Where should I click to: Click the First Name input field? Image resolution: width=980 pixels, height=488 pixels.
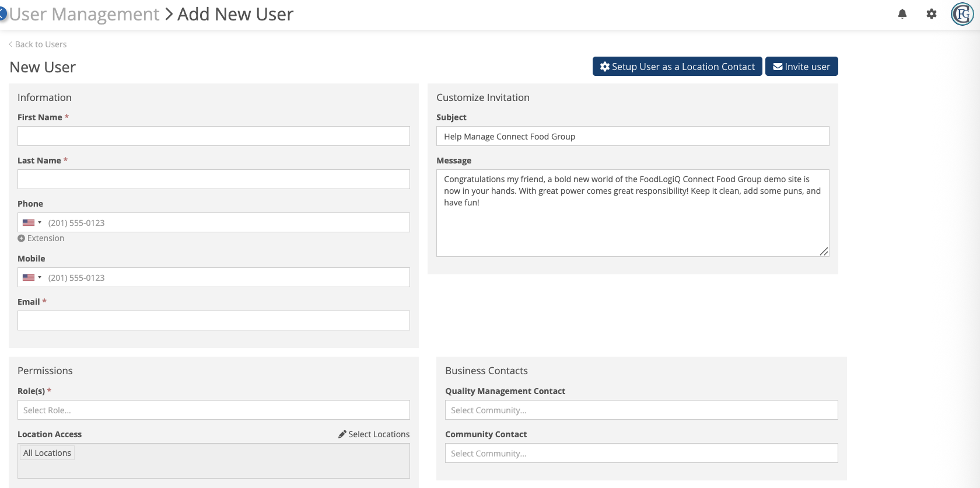tap(213, 136)
